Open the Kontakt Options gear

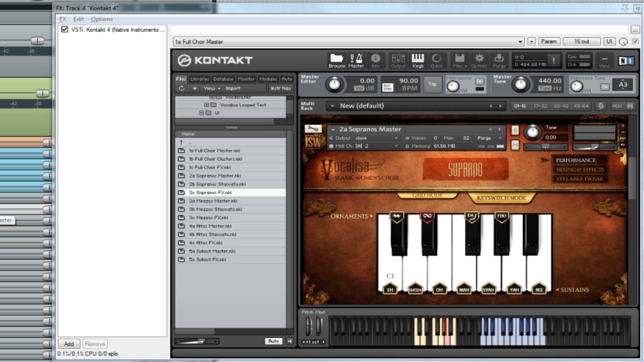point(479,60)
